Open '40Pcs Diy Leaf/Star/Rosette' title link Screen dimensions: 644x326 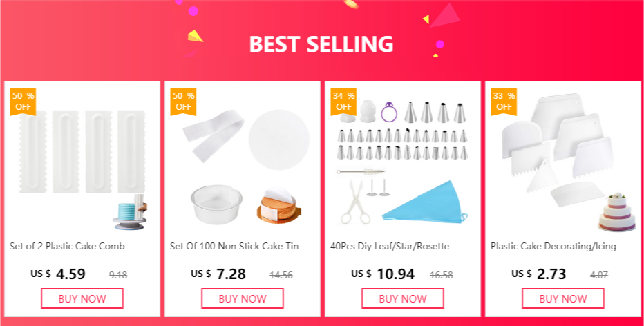[390, 247]
